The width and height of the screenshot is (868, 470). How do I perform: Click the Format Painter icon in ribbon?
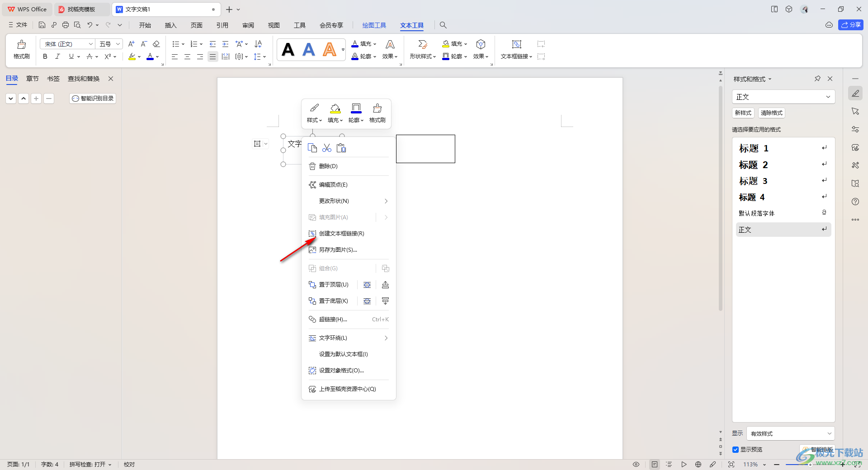point(21,49)
